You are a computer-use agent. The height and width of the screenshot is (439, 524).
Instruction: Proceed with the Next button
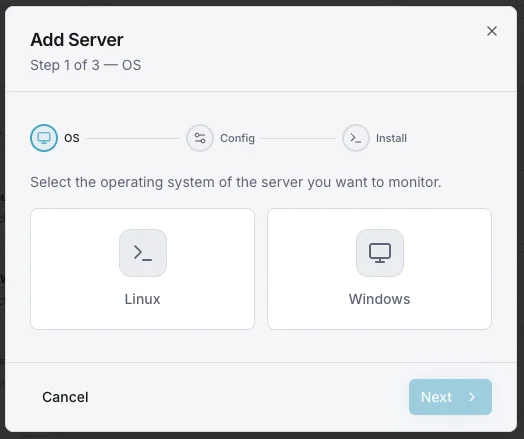pyautogui.click(x=450, y=397)
